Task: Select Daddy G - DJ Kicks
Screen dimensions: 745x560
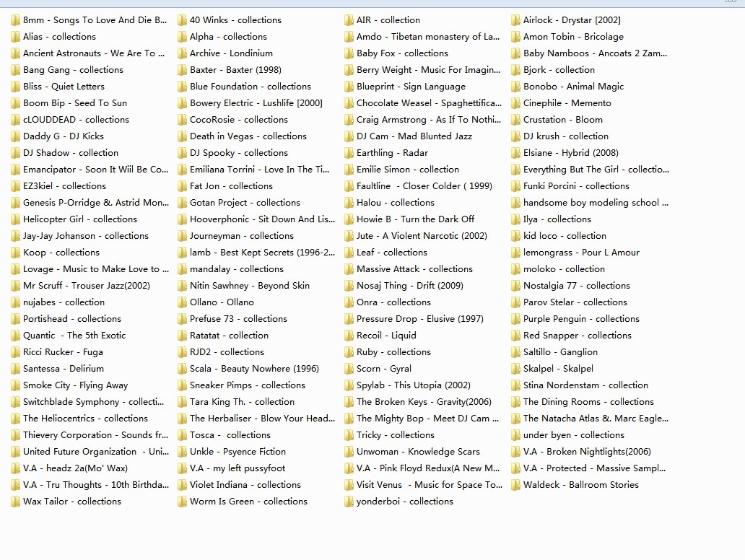Action: click(64, 136)
